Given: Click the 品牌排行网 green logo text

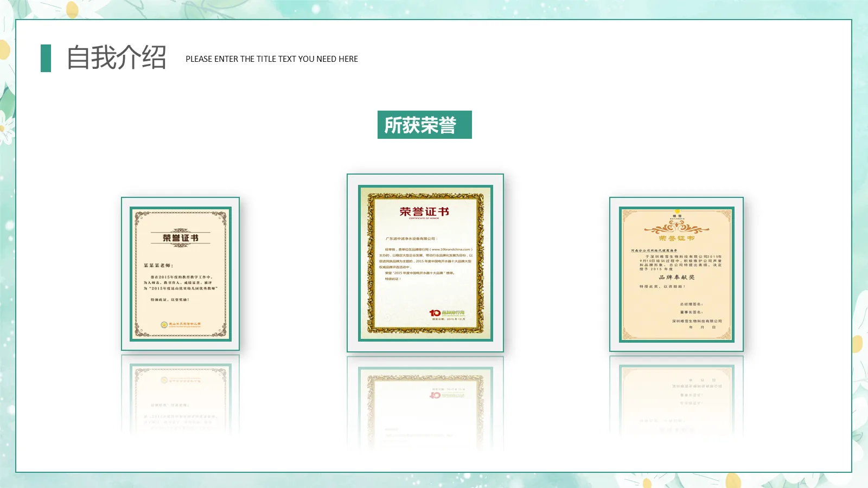Looking at the screenshot, I should 455,312.
